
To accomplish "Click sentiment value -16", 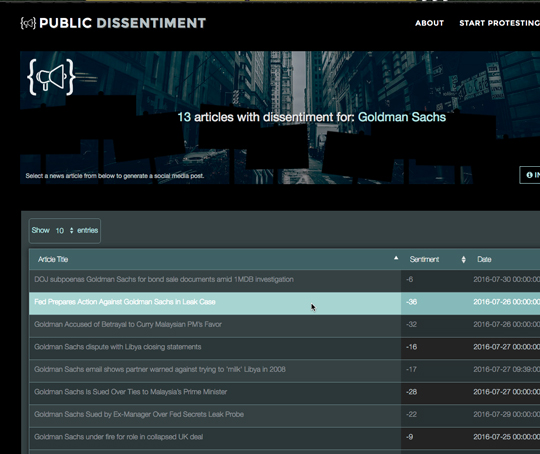I will pyautogui.click(x=411, y=347).
